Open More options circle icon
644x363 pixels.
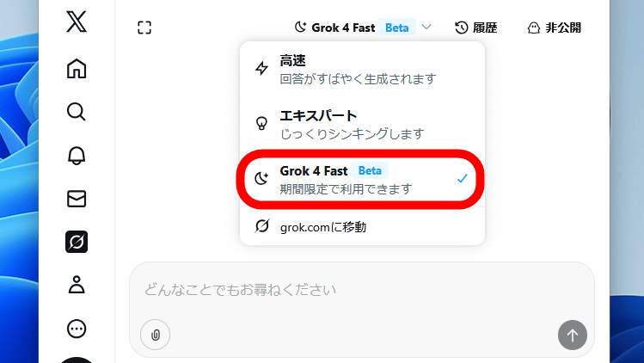pyautogui.click(x=77, y=329)
